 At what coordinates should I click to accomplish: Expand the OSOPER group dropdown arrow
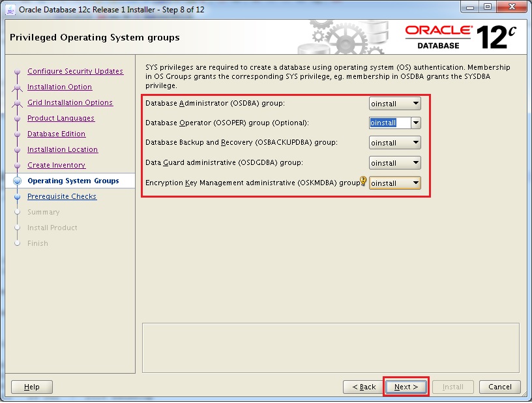pyautogui.click(x=415, y=123)
